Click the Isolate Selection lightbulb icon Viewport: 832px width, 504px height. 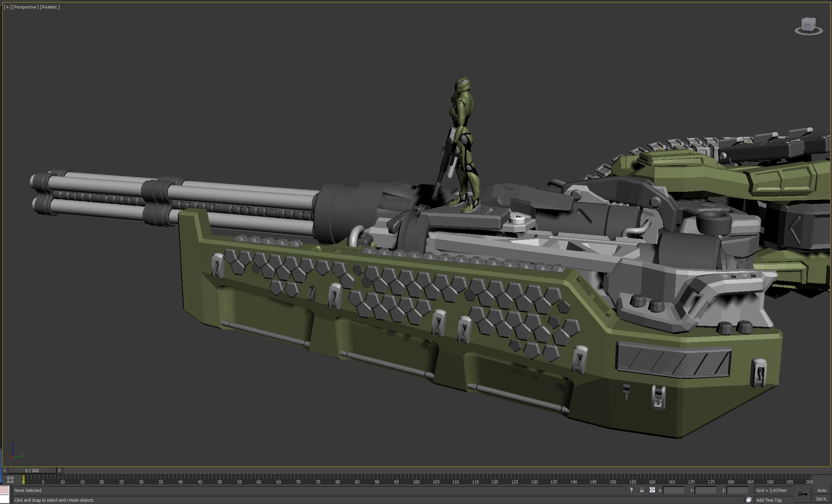tap(632, 490)
